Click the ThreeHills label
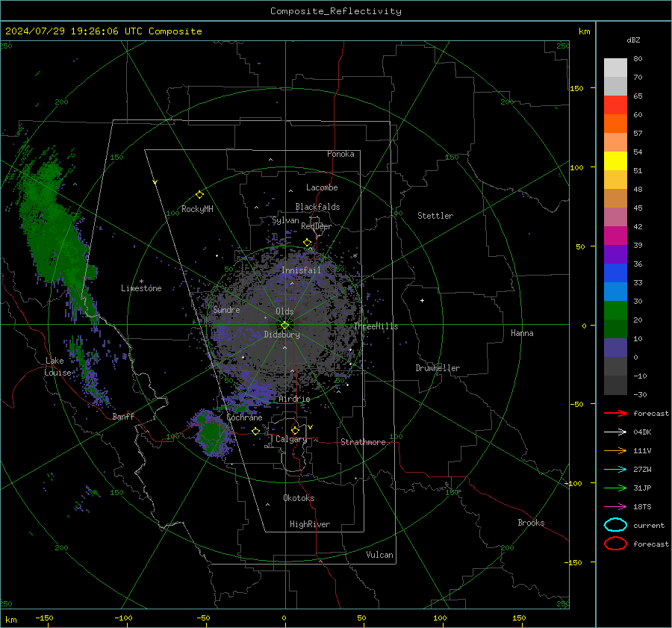 pos(376,326)
